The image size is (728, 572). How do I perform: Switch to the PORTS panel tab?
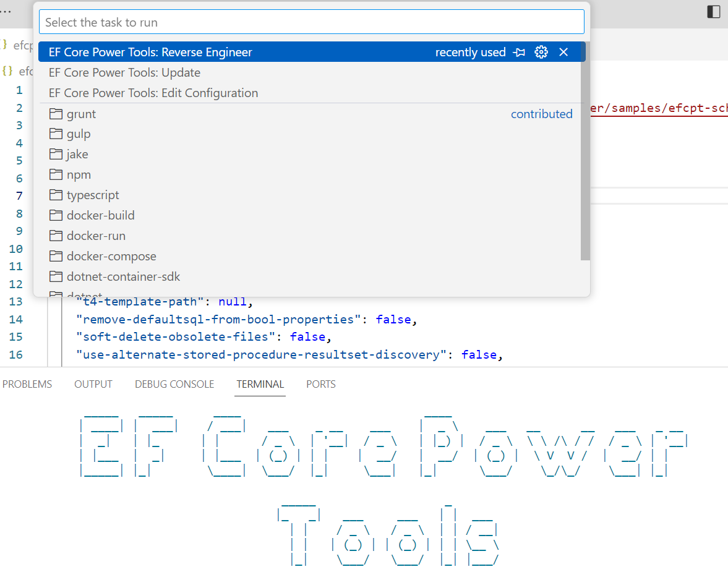point(321,385)
